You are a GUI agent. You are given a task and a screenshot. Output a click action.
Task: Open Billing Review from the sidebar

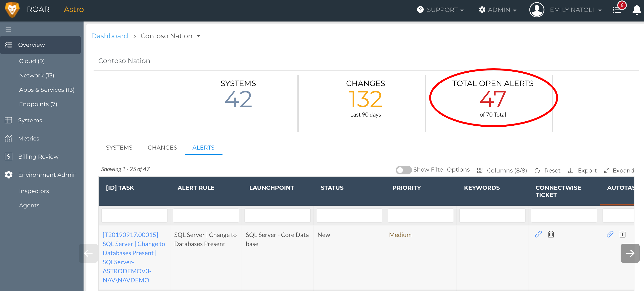pos(38,156)
